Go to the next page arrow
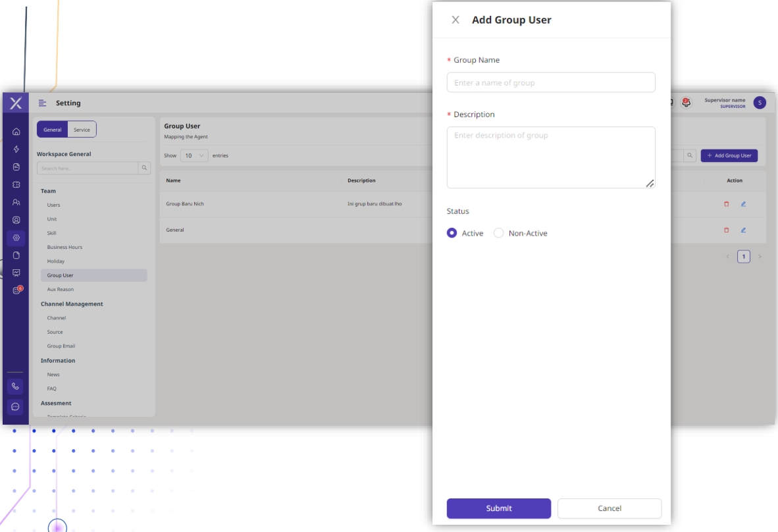This screenshot has width=778, height=532. tap(760, 257)
